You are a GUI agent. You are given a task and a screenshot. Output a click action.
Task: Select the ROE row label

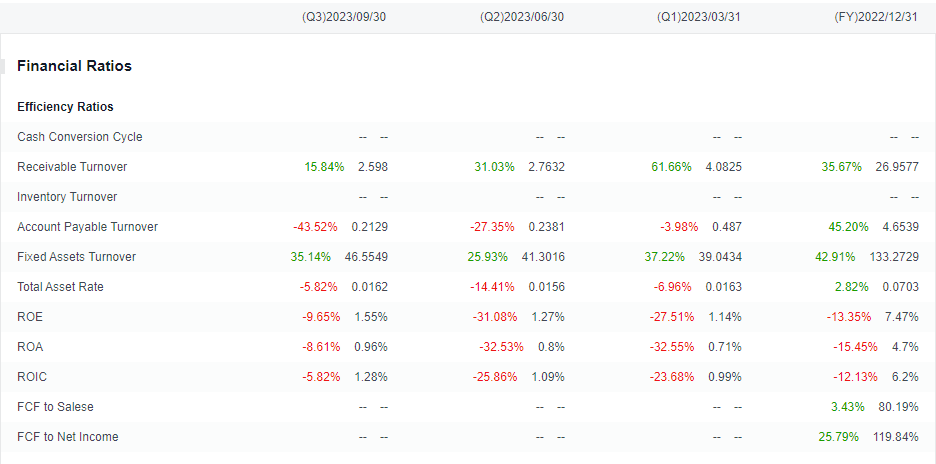pyautogui.click(x=30, y=317)
